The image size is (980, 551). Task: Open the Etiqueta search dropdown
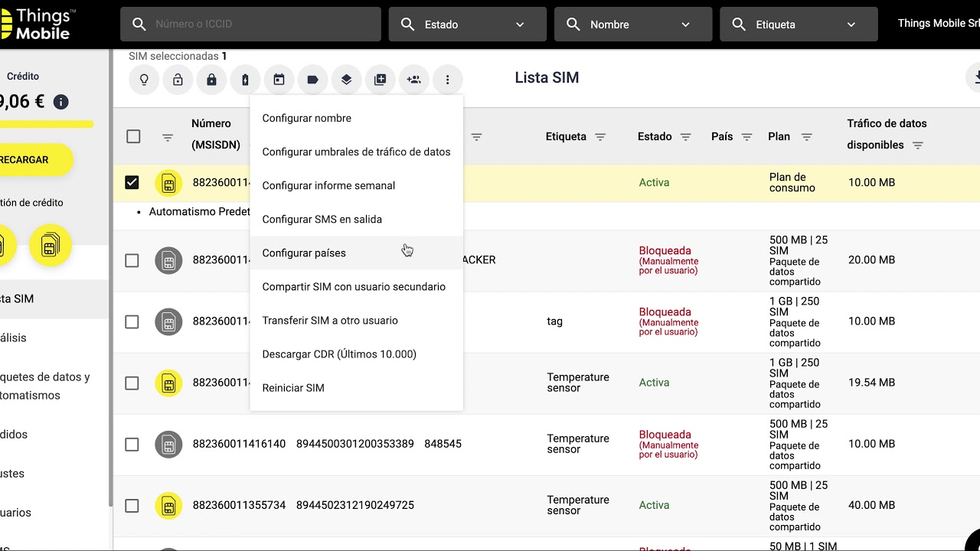coord(799,24)
